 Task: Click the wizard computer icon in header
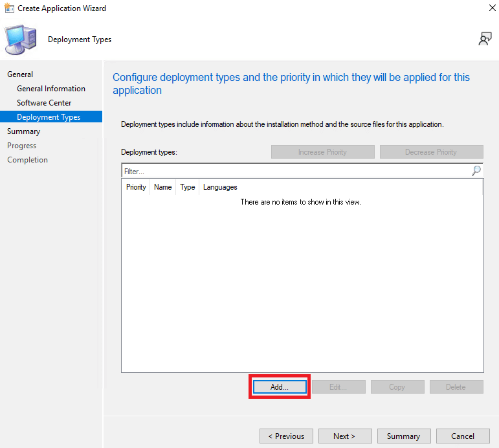[21, 39]
